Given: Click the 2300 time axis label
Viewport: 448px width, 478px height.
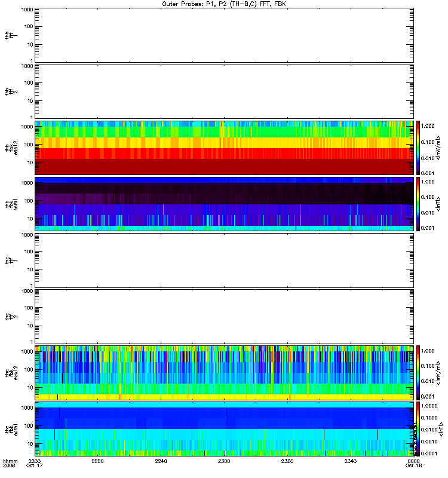Looking at the screenshot, I should pyautogui.click(x=224, y=461).
